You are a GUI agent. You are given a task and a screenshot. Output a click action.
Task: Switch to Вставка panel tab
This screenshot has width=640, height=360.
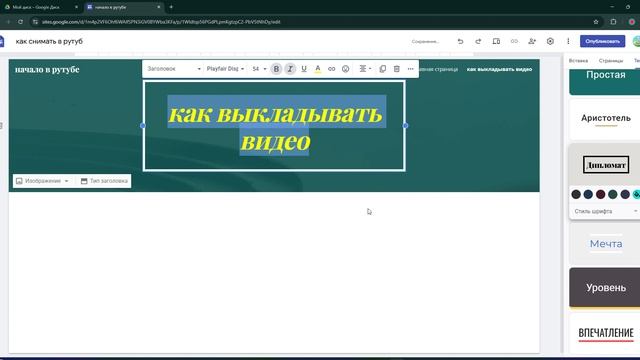578,60
